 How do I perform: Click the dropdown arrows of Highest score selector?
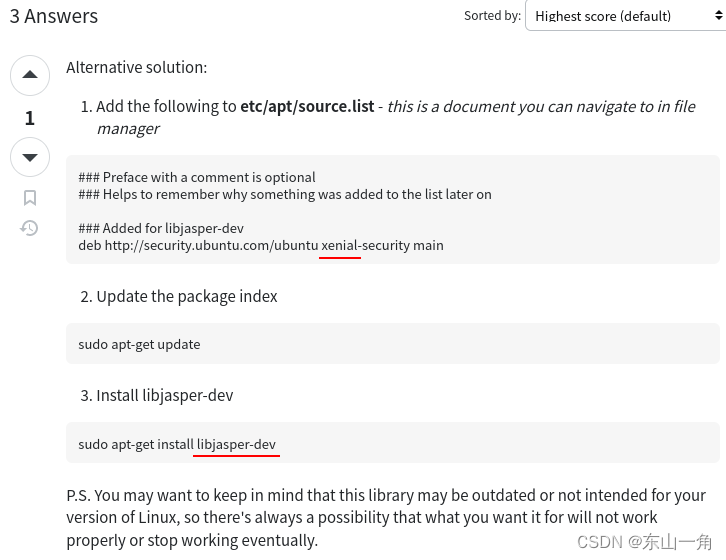click(718, 16)
